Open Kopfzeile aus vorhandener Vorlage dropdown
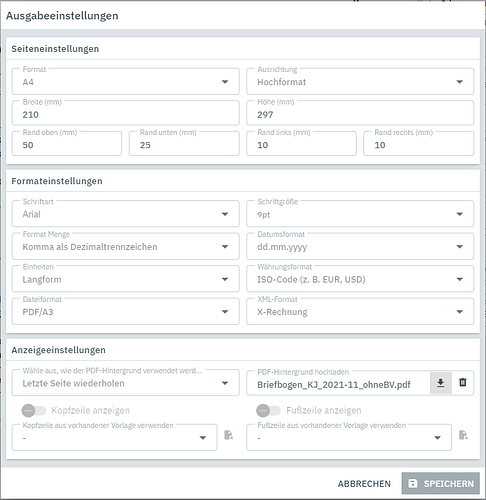Viewport: 486px width, 500px height. [x=114, y=437]
